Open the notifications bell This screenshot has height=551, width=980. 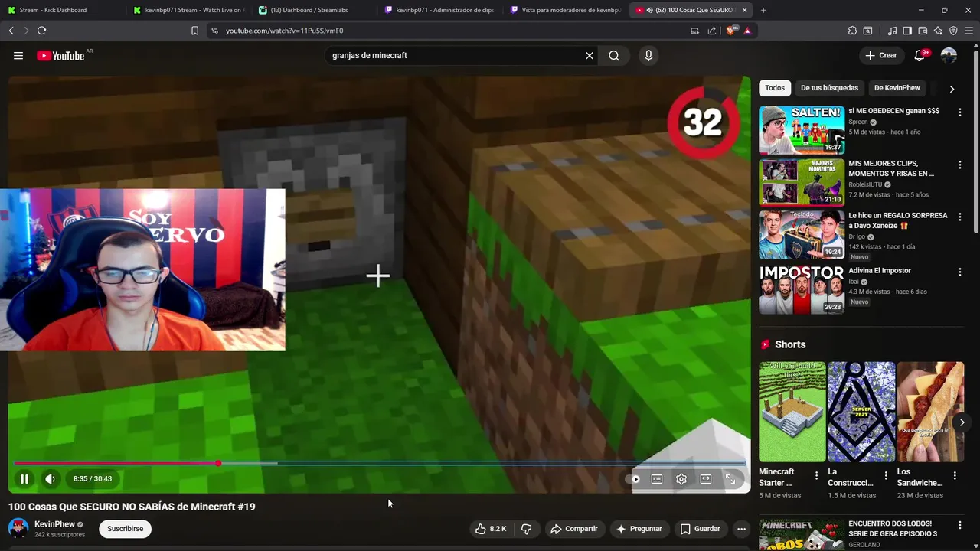(x=920, y=55)
